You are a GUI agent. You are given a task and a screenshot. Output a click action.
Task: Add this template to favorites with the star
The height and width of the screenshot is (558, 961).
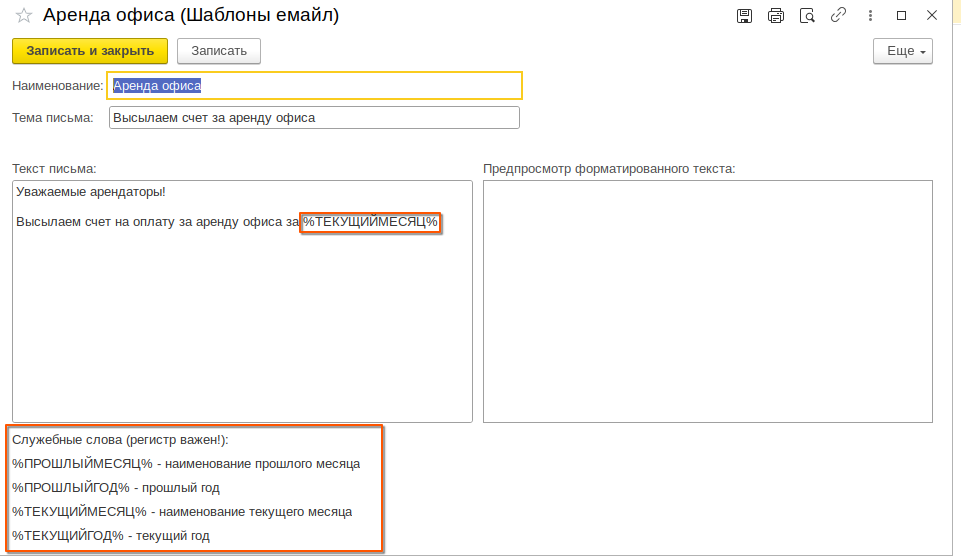(24, 16)
